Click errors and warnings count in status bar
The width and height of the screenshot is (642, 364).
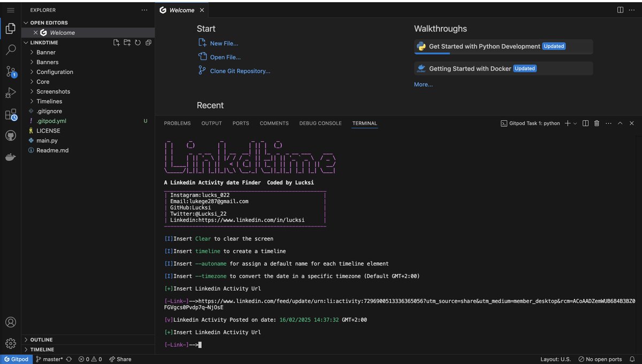(x=90, y=359)
